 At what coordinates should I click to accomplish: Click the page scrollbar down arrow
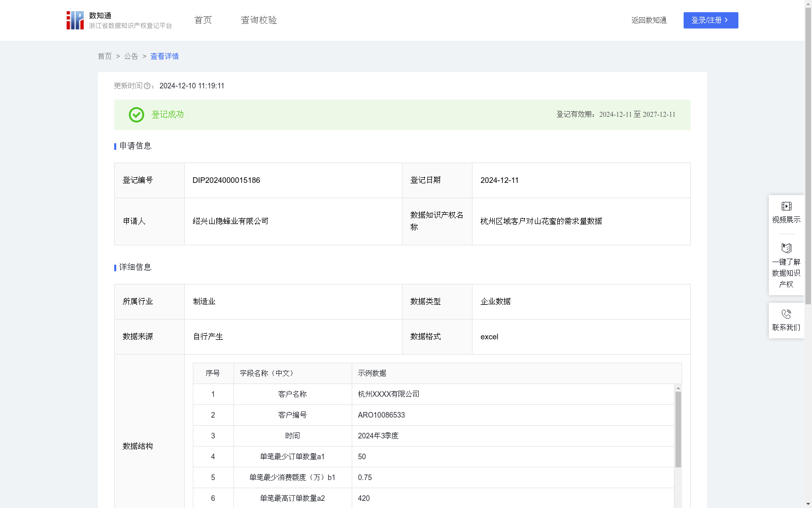click(x=808, y=504)
